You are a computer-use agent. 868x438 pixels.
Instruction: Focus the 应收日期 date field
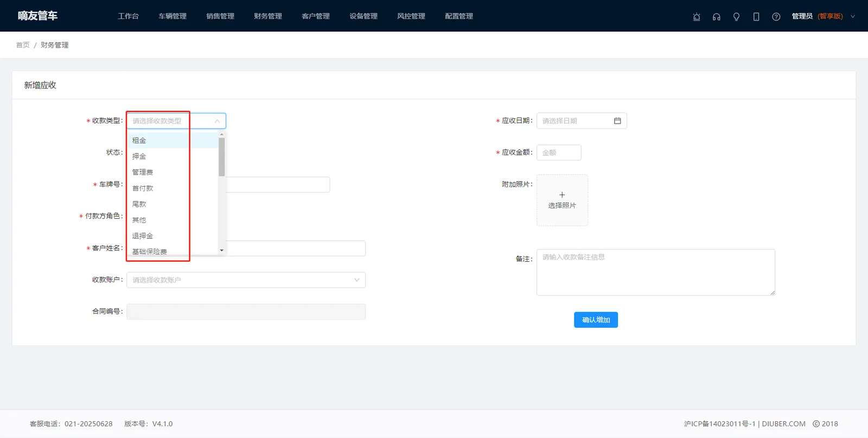click(x=582, y=120)
